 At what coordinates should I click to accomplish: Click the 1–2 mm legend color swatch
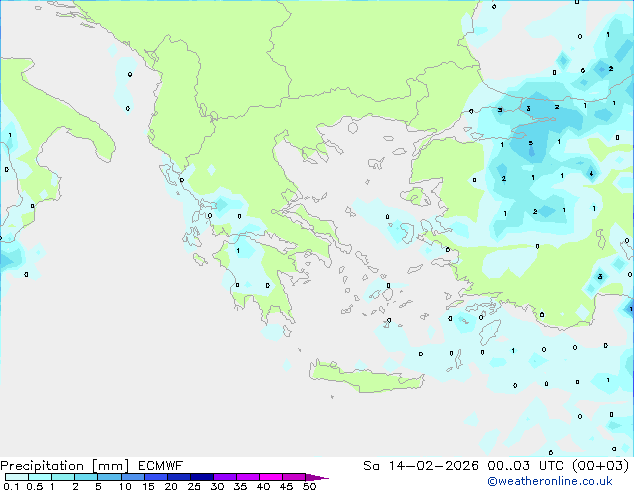[63, 477]
